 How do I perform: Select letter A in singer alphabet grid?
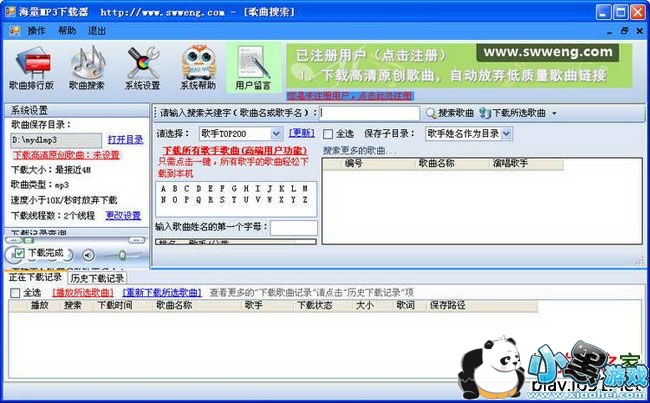click(x=163, y=189)
